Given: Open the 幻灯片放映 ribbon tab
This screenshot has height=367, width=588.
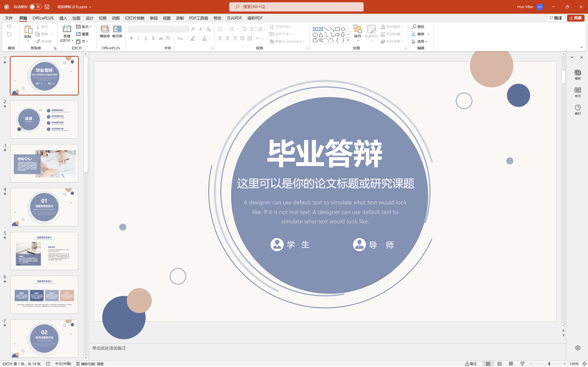Looking at the screenshot, I should click(x=135, y=18).
